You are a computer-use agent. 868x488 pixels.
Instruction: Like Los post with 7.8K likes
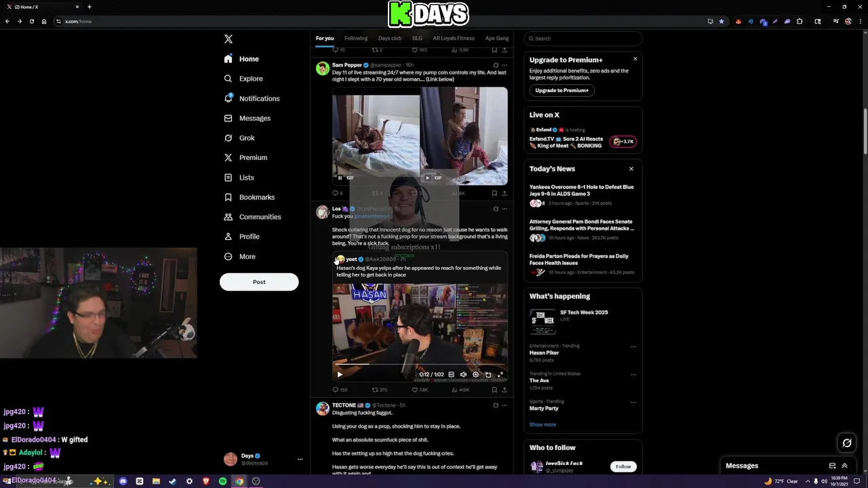coord(420,390)
